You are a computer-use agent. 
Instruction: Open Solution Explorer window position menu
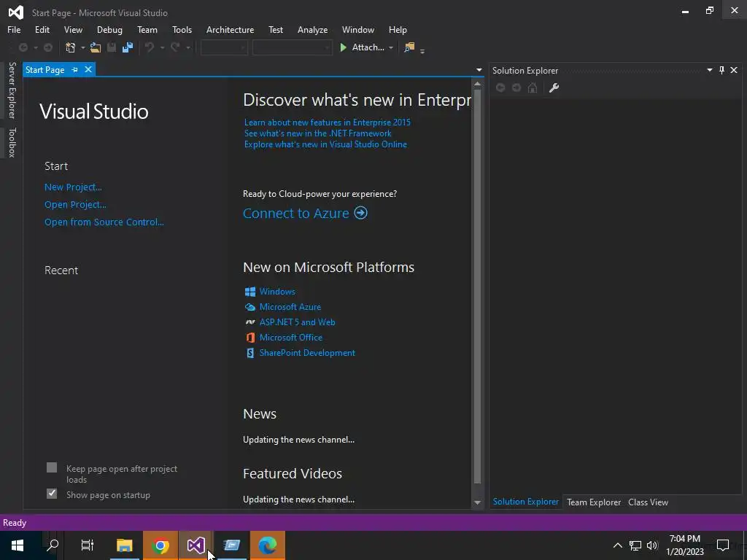709,71
